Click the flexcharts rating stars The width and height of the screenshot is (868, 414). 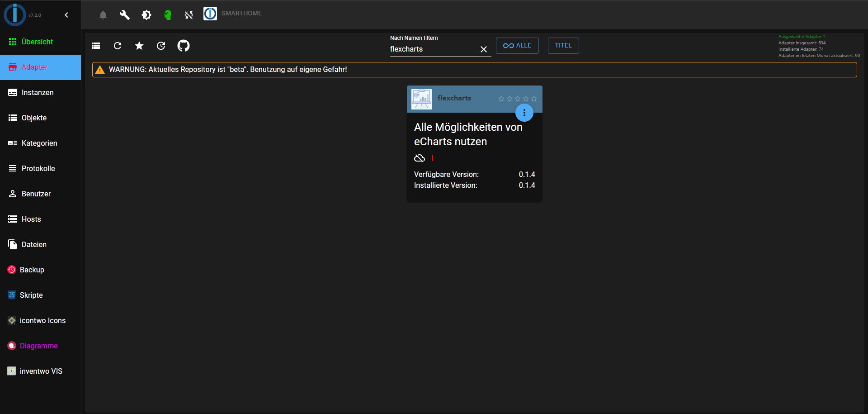[x=518, y=99]
